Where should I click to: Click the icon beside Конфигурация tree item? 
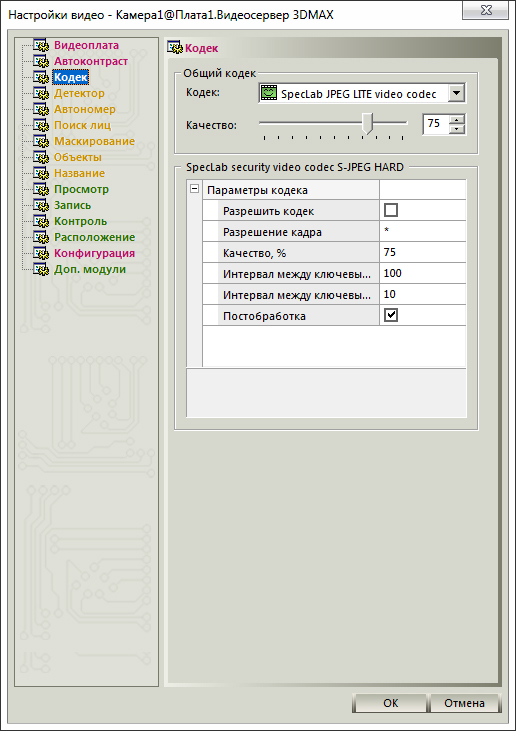(x=41, y=254)
